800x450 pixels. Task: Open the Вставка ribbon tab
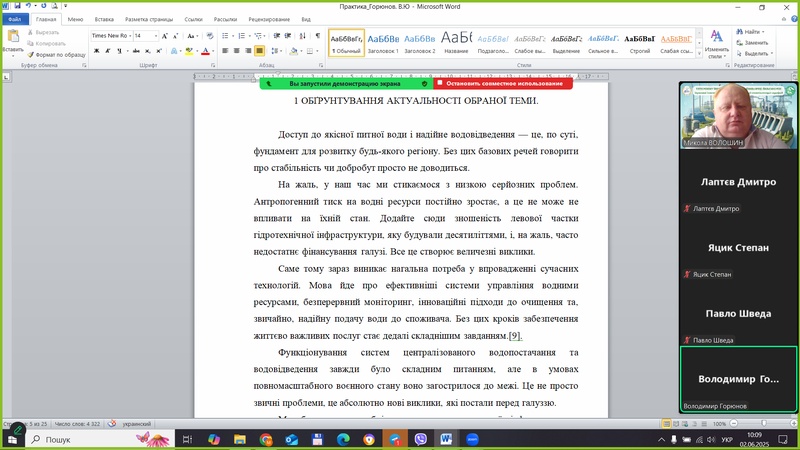pyautogui.click(x=104, y=19)
